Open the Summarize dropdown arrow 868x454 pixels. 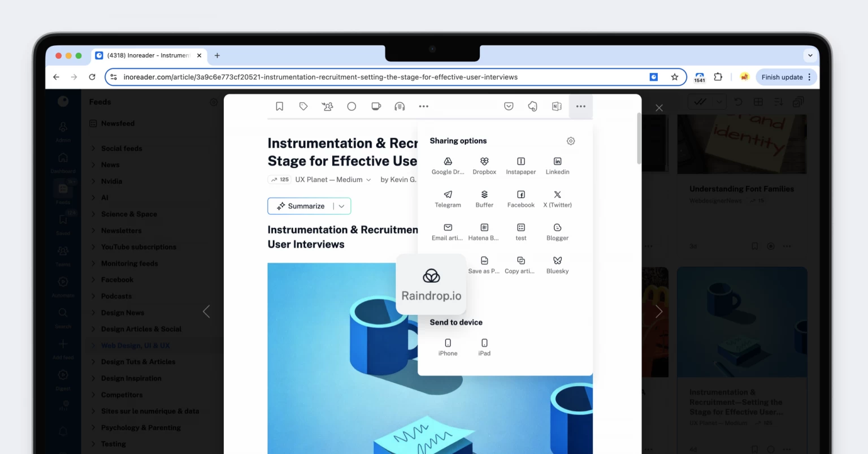(341, 206)
